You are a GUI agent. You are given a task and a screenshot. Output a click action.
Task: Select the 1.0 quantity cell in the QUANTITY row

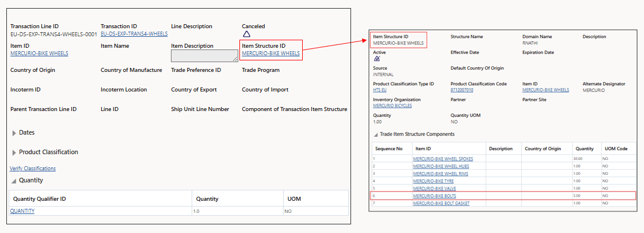pos(237,211)
